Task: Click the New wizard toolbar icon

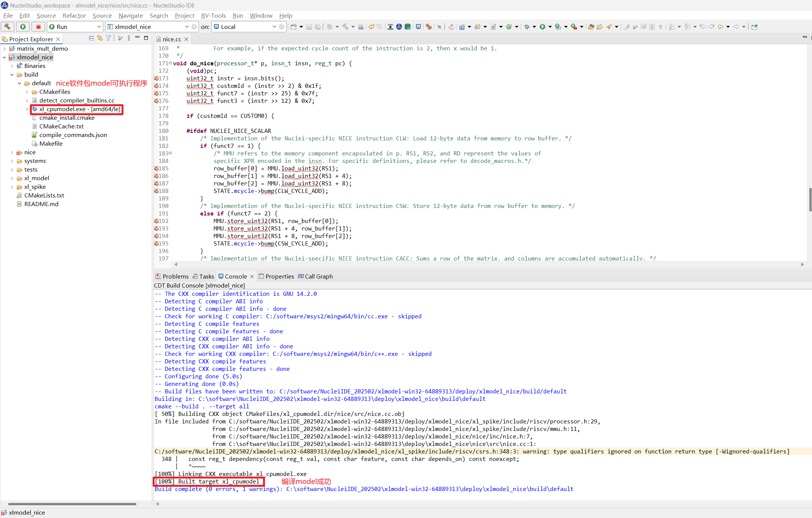Action: coord(294,27)
